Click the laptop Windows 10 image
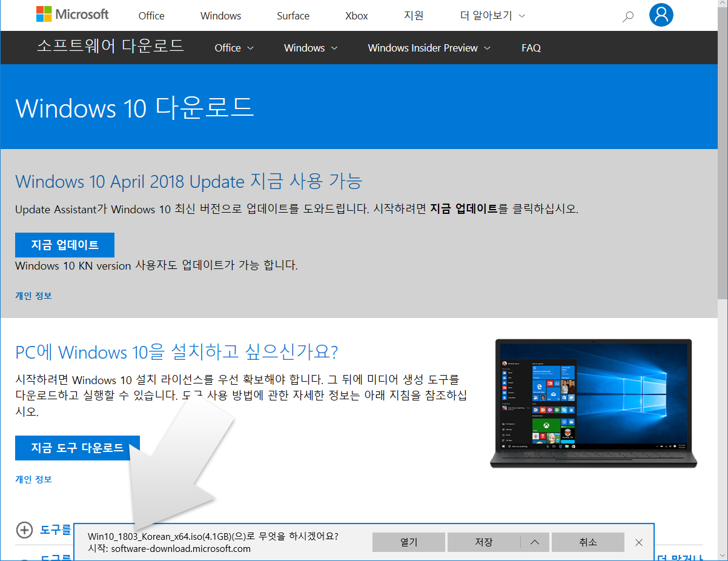This screenshot has width=728, height=561. pos(594,403)
